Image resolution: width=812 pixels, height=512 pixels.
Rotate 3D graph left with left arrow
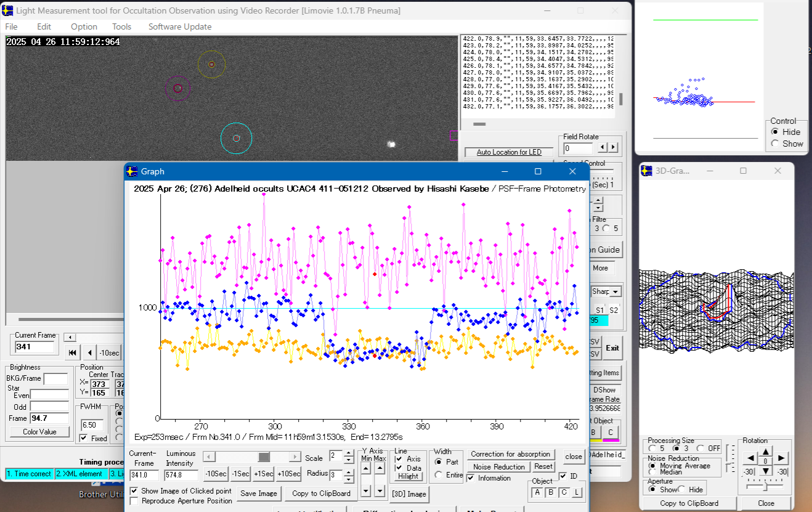point(752,458)
